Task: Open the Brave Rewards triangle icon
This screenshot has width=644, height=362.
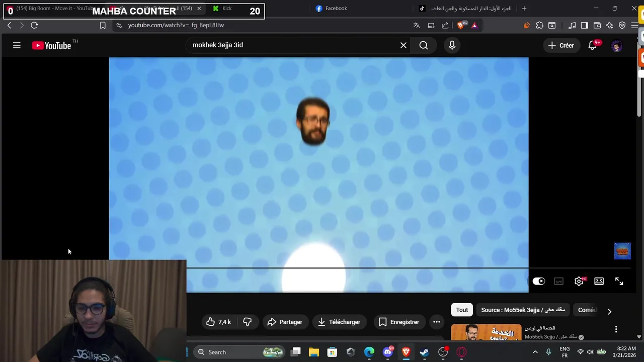Action: [474, 25]
